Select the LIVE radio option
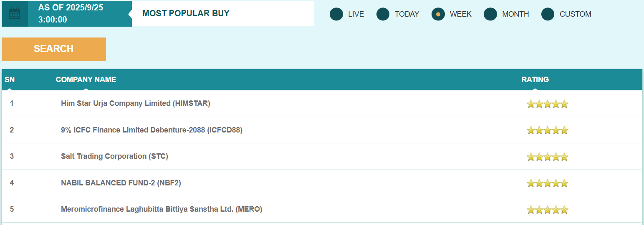644x225 pixels. pos(336,14)
